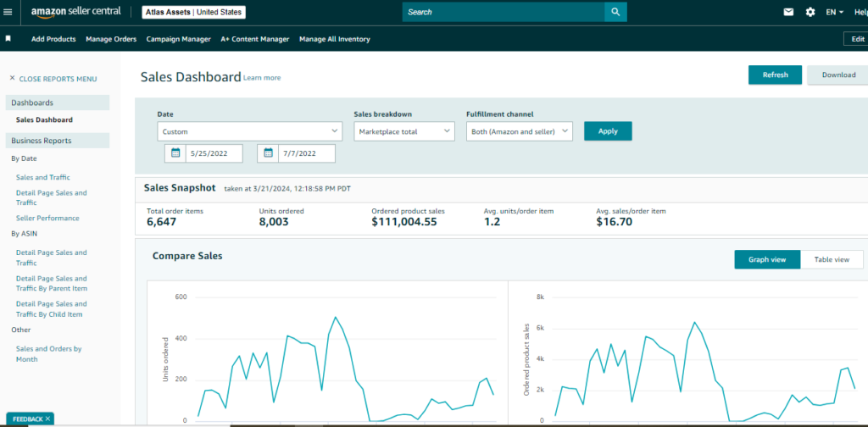Screen dimensions: 868x427
Task: Open the Sales breakdown dropdown
Action: pyautogui.click(x=405, y=131)
